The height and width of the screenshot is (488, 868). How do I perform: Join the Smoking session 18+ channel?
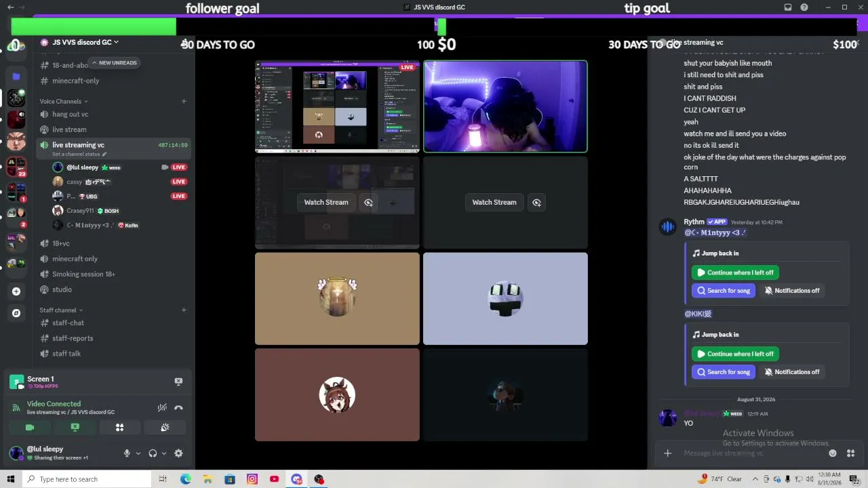click(x=83, y=274)
